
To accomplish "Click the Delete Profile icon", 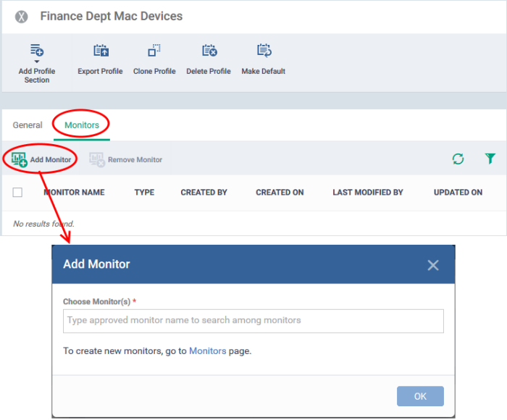I will (x=209, y=51).
